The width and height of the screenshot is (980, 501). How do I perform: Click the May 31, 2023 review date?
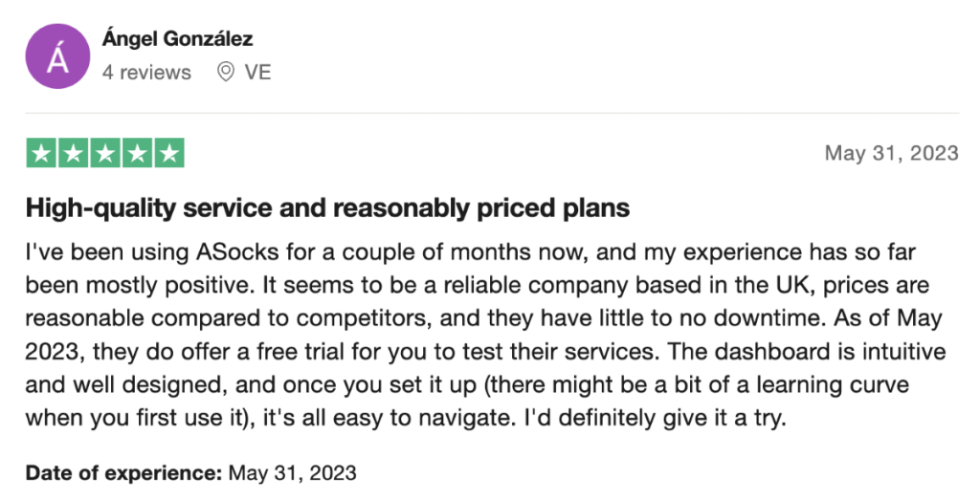click(x=891, y=153)
